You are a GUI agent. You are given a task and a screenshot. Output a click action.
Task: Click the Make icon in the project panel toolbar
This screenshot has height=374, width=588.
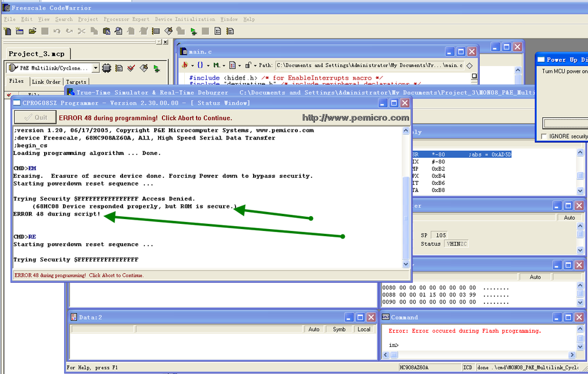coord(144,68)
